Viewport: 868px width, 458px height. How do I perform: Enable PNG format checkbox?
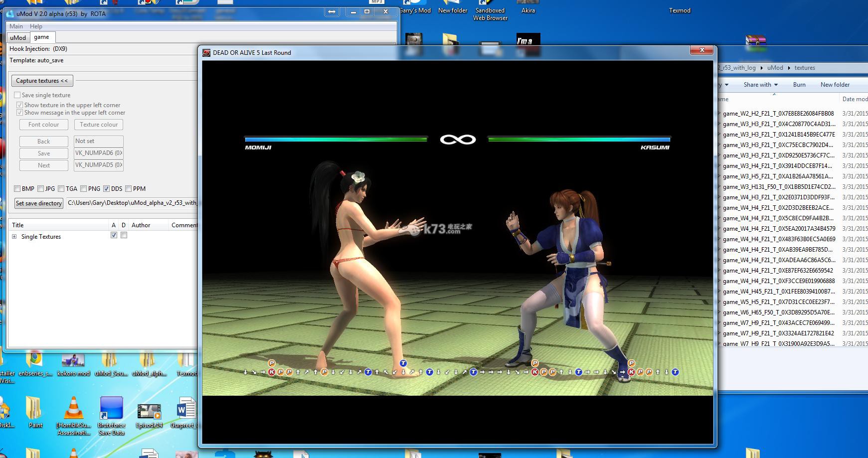pos(83,188)
